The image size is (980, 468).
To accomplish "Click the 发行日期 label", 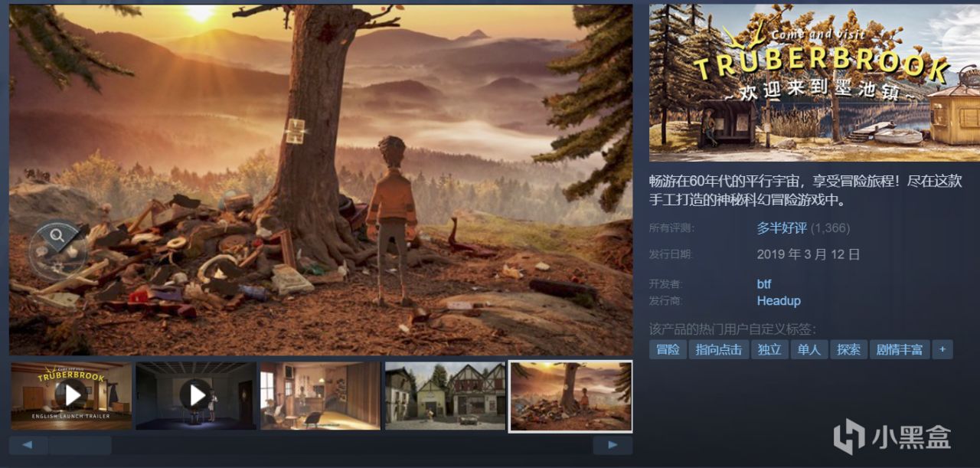I will (671, 254).
